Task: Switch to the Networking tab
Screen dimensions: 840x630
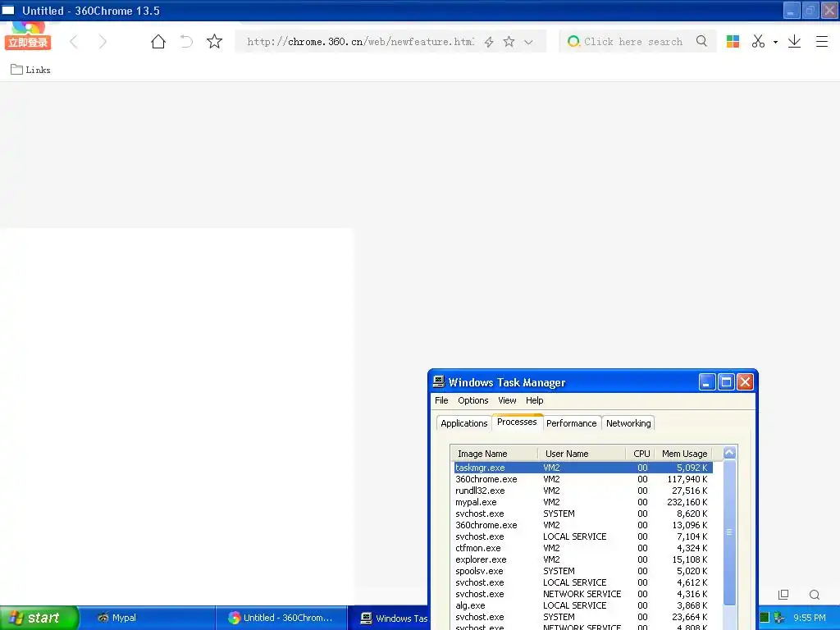Action: (628, 423)
